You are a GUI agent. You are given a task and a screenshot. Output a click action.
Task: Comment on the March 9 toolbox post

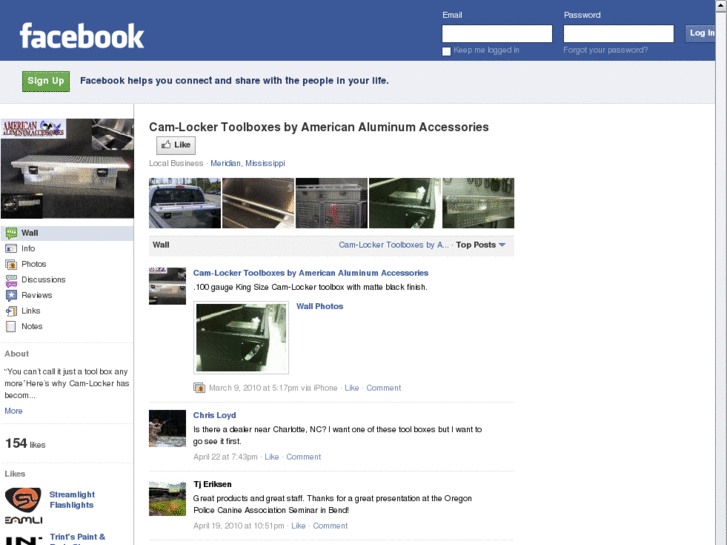pyautogui.click(x=383, y=388)
